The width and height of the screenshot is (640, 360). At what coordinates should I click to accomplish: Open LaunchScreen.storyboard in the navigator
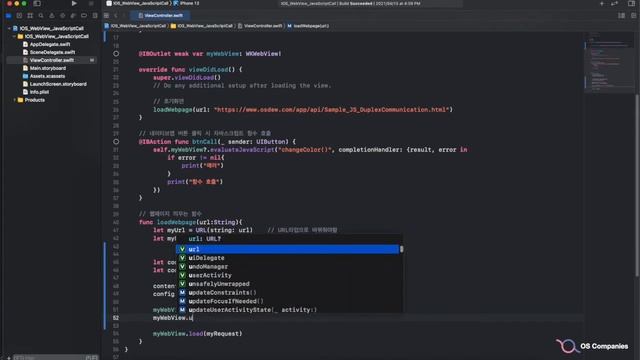tap(58, 84)
